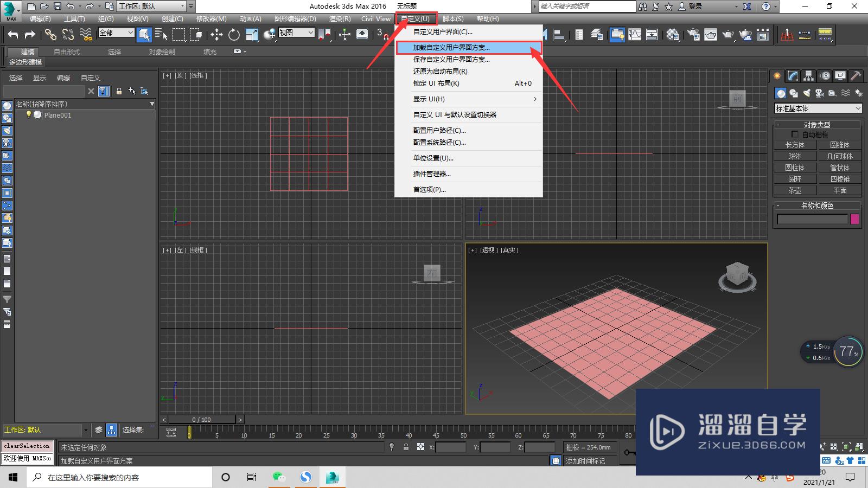This screenshot has height=488, width=868.
Task: Activate the Select and Rotate tool
Action: pos(234,35)
